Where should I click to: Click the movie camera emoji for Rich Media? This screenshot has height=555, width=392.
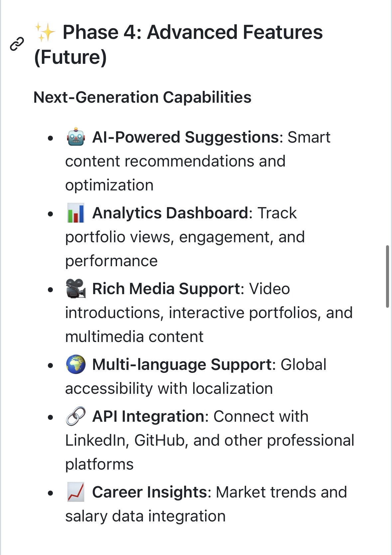(x=76, y=288)
